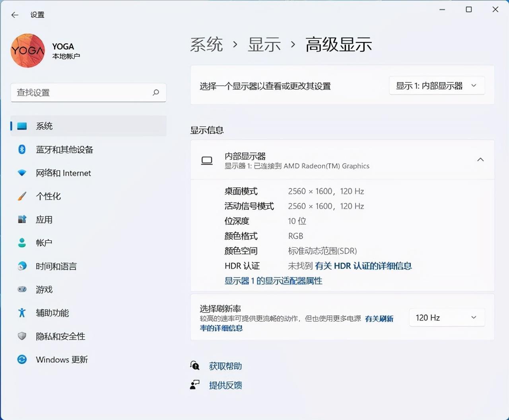Click the Windows 更新 sync icon
The width and height of the screenshot is (509, 420).
(x=22, y=360)
